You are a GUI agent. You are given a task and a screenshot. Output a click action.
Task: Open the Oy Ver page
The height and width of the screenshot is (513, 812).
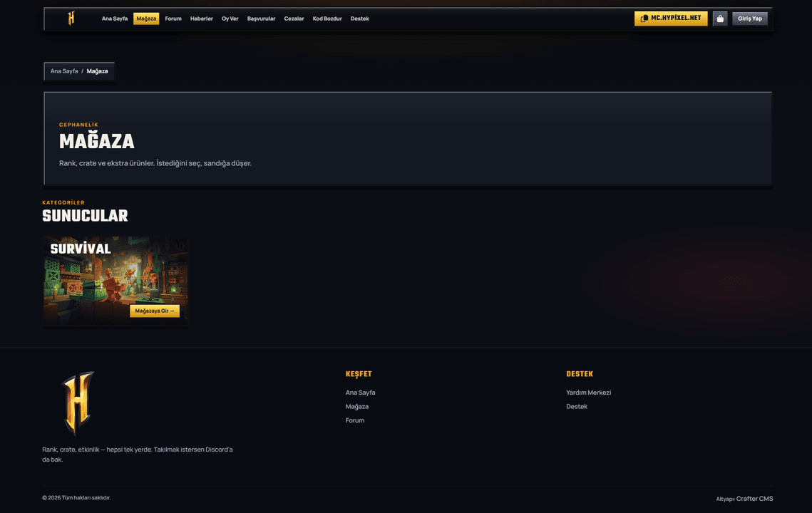(x=230, y=19)
